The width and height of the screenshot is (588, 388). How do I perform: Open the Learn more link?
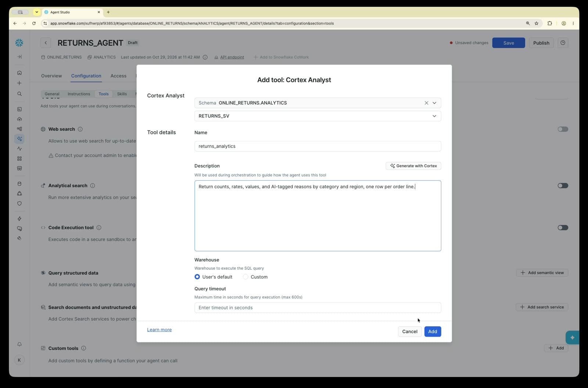[159, 330]
